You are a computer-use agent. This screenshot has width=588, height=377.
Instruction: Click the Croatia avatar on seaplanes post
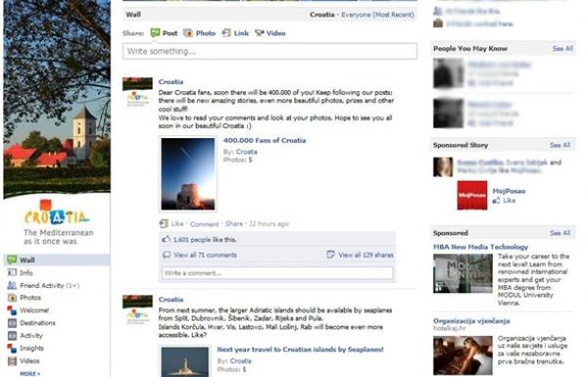[x=137, y=310]
